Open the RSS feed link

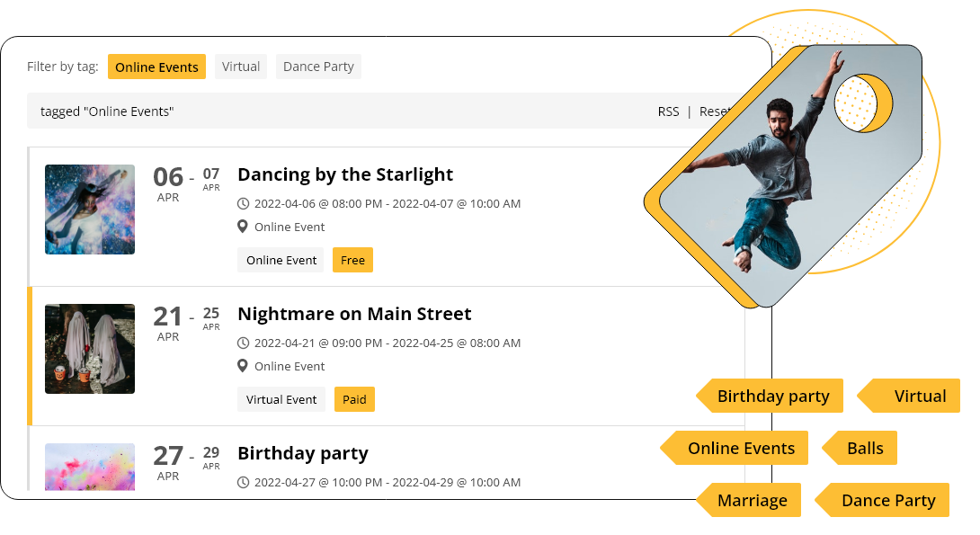point(668,111)
